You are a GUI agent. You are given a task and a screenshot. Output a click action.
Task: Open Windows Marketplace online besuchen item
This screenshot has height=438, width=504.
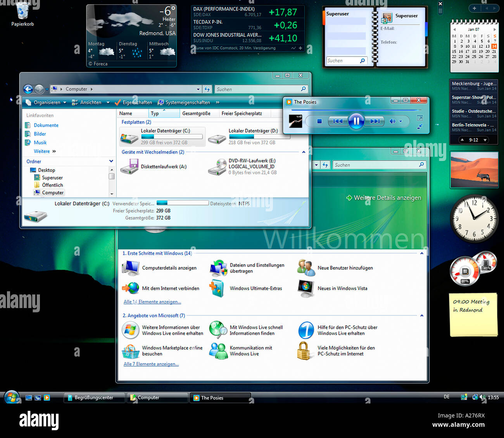click(162, 351)
